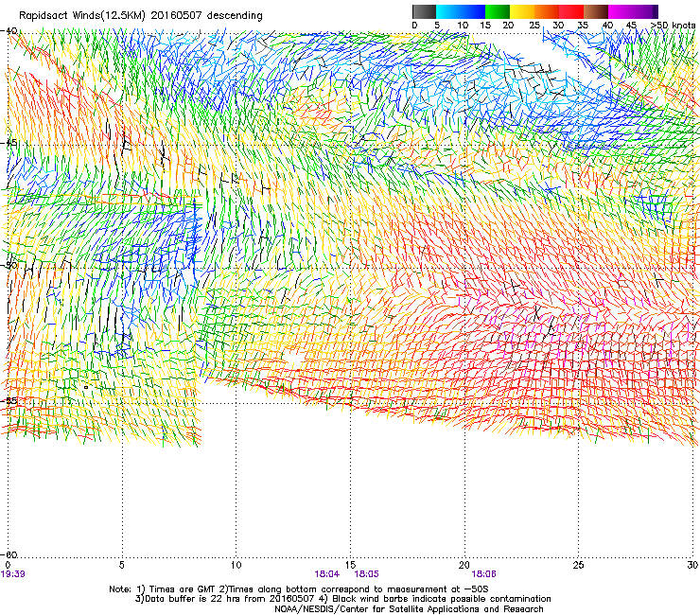Click the orange 25-30 knots legend swatch
The image size is (700, 615).
[547, 11]
